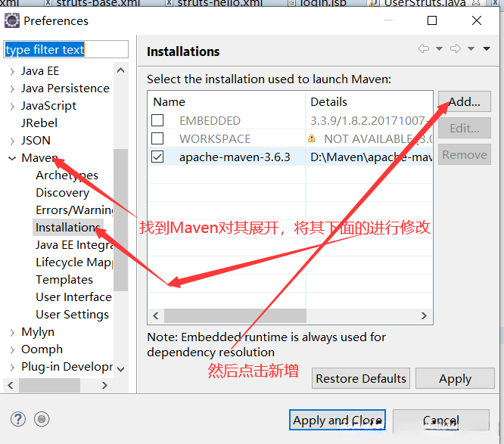Click the Name column header
Screen dimensions: 504x444
[x=226, y=102]
